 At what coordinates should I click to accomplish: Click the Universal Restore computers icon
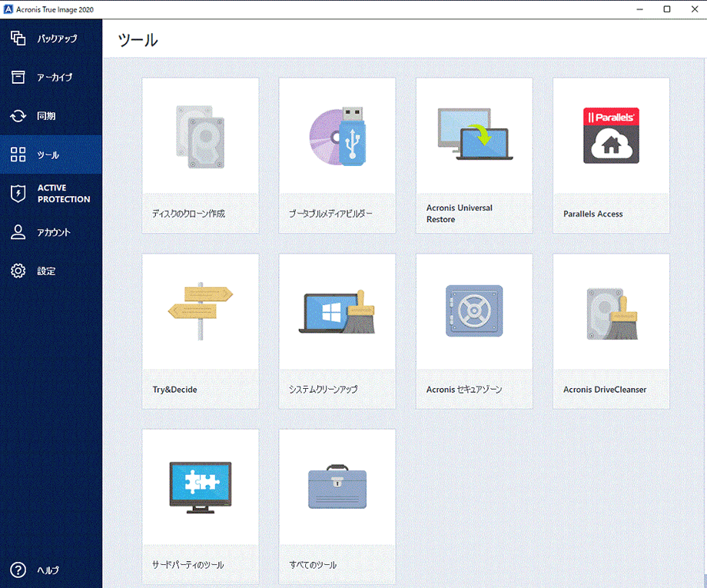[475, 134]
